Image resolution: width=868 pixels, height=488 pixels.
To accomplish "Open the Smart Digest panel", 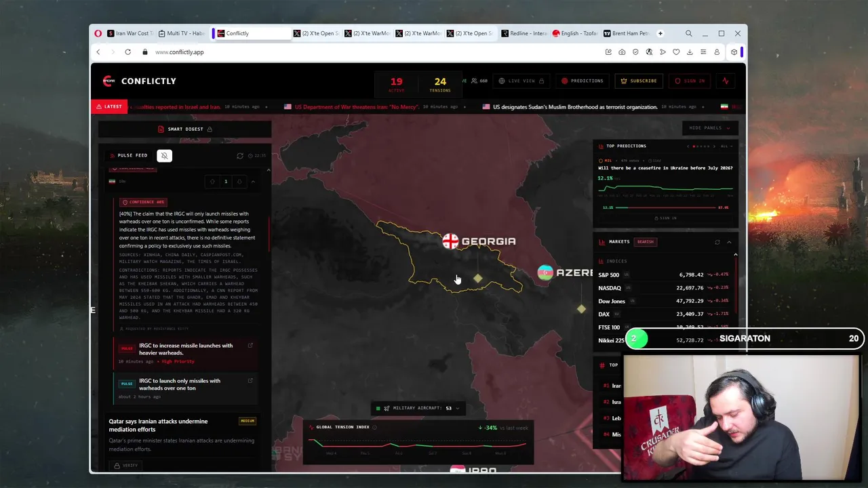I will (x=185, y=129).
